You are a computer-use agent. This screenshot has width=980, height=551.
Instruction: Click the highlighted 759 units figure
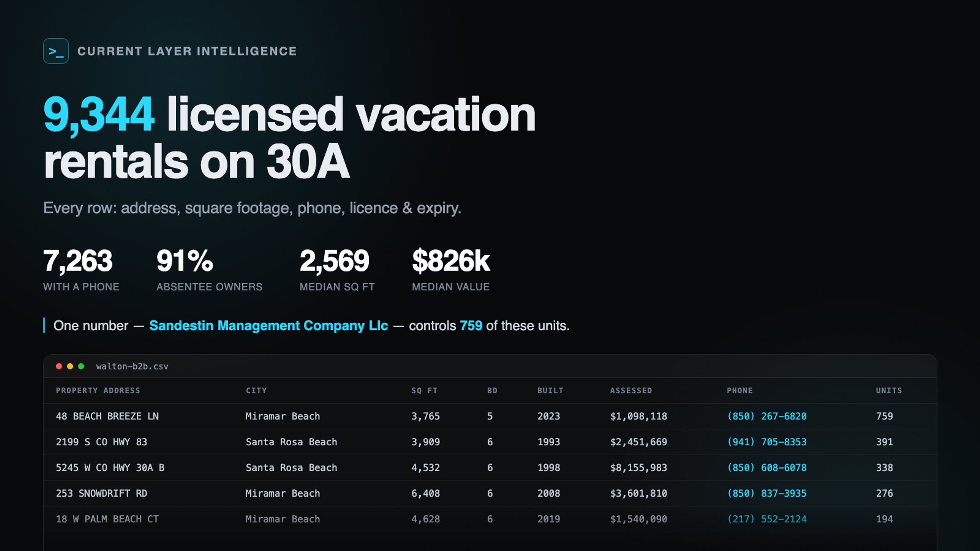(471, 326)
